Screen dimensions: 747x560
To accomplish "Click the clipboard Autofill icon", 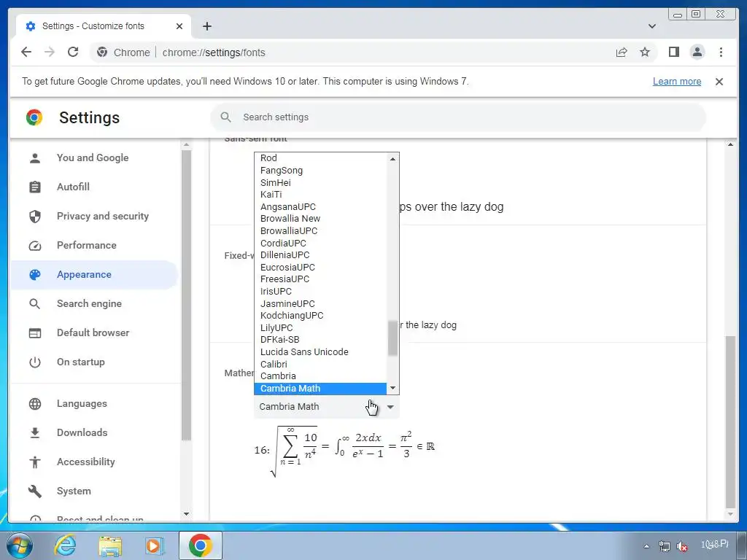I will click(x=35, y=187).
